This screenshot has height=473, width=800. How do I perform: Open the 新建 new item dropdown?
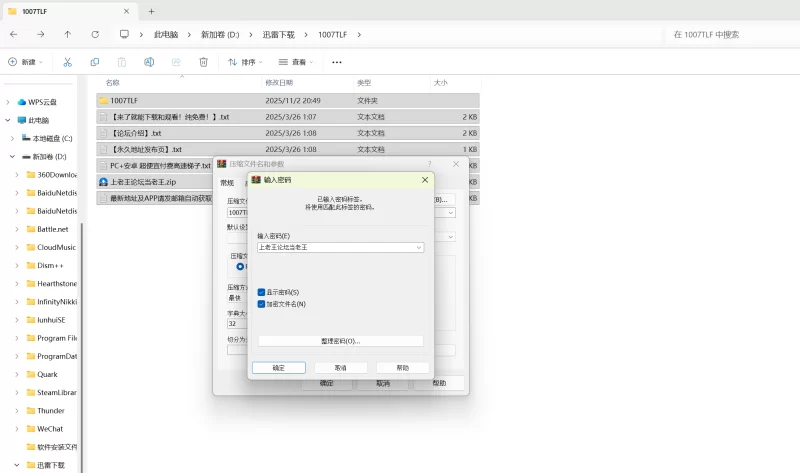click(25, 62)
